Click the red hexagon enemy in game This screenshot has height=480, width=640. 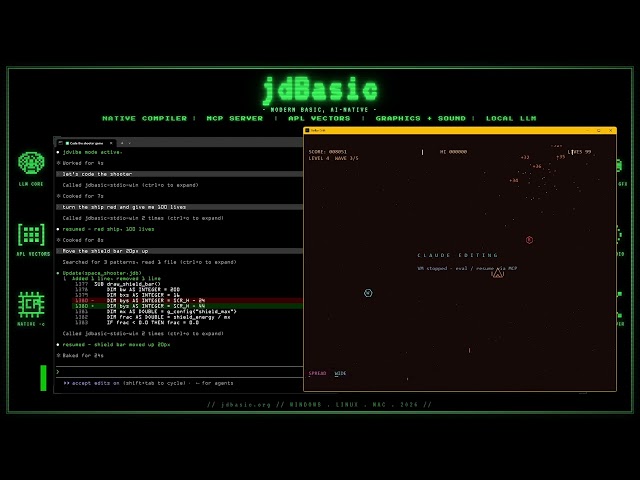pyautogui.click(x=529, y=240)
